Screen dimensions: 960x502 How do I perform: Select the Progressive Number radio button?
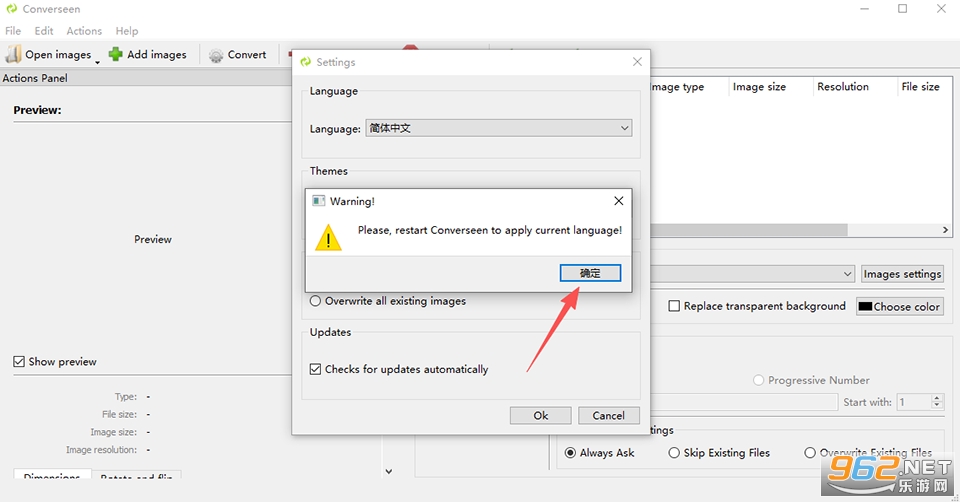pyautogui.click(x=759, y=380)
